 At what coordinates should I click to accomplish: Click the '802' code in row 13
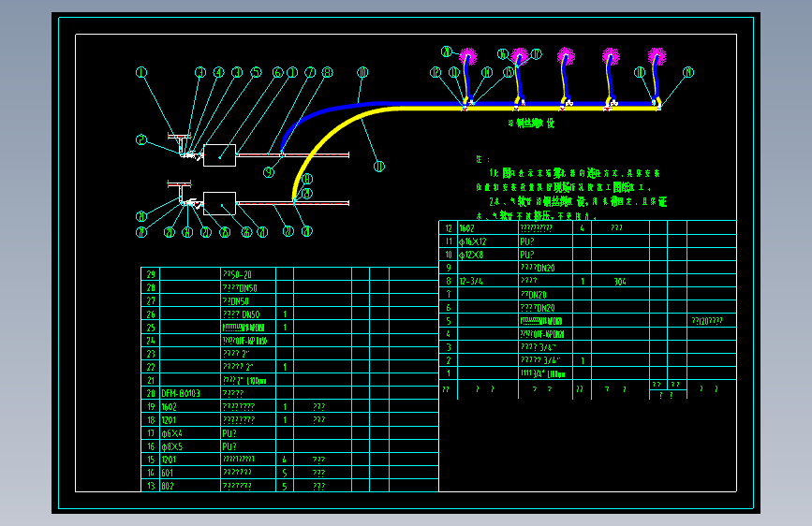[168, 486]
